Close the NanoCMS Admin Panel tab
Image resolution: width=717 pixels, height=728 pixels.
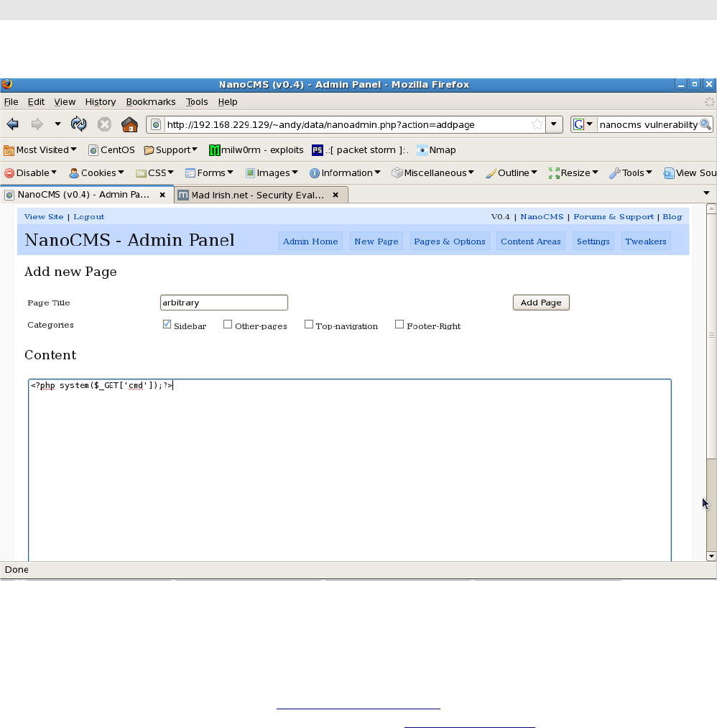tap(162, 195)
